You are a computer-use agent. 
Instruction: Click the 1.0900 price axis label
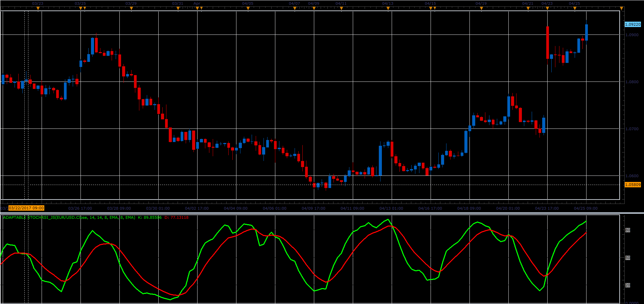pos(632,35)
